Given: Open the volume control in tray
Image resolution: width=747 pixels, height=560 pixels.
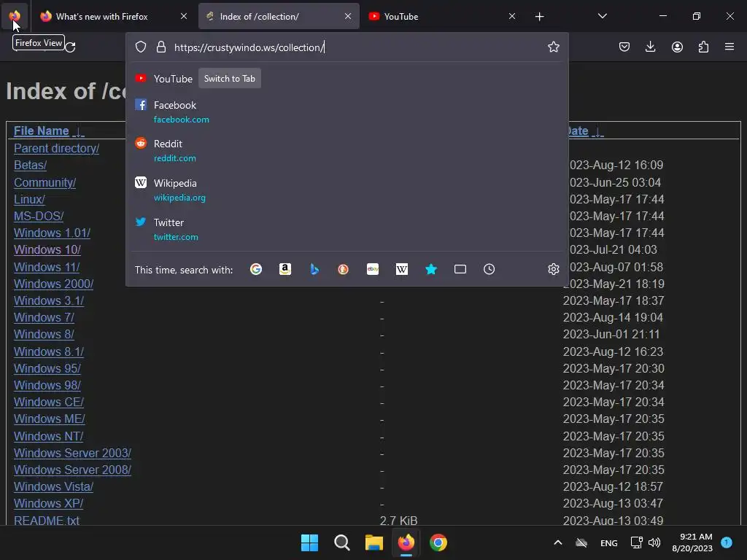Looking at the screenshot, I should click(x=654, y=542).
